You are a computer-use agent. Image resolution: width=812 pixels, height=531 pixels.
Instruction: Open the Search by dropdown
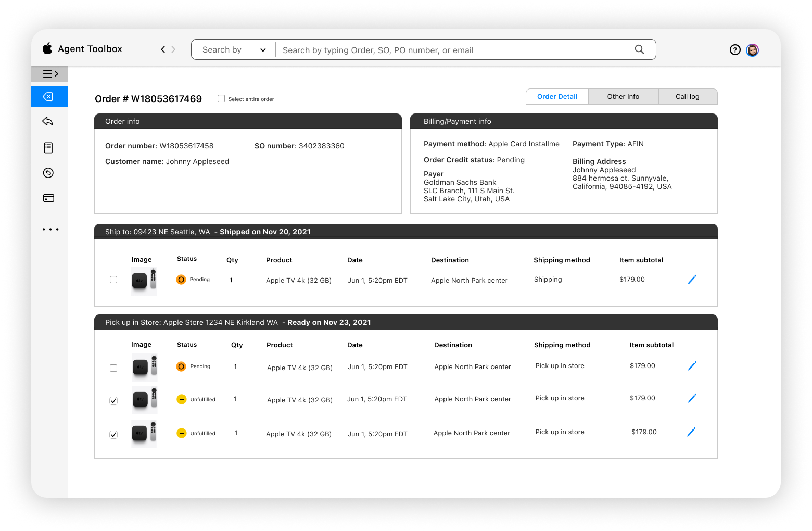233,49
